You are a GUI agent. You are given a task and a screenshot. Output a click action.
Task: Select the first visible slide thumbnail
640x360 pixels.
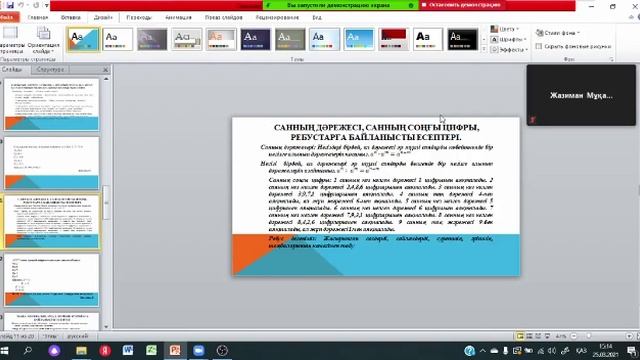51,104
